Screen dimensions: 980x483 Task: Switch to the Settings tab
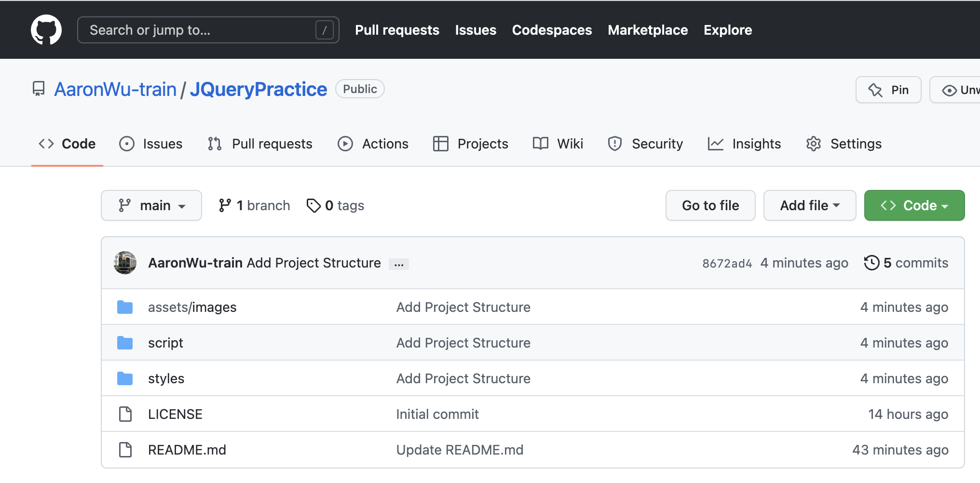(844, 144)
